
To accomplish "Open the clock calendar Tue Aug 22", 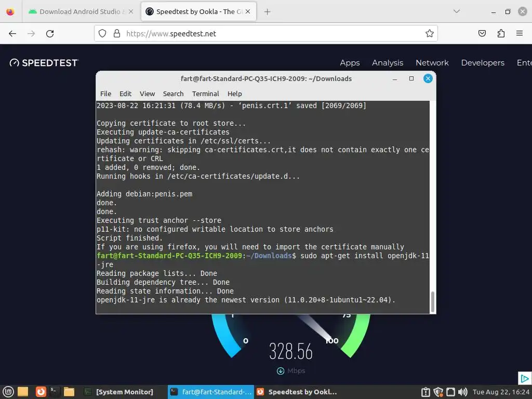I will 501,392.
